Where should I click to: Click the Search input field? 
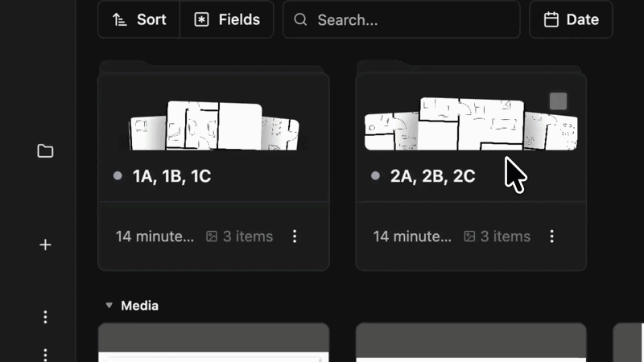pos(411,19)
